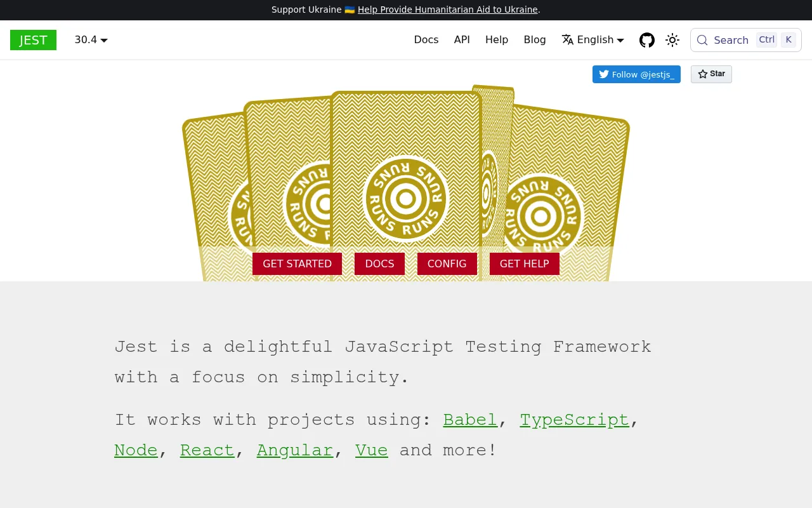
Task: Open Help Provide Humanitarian Aid to Ukraine link
Action: coord(448,10)
